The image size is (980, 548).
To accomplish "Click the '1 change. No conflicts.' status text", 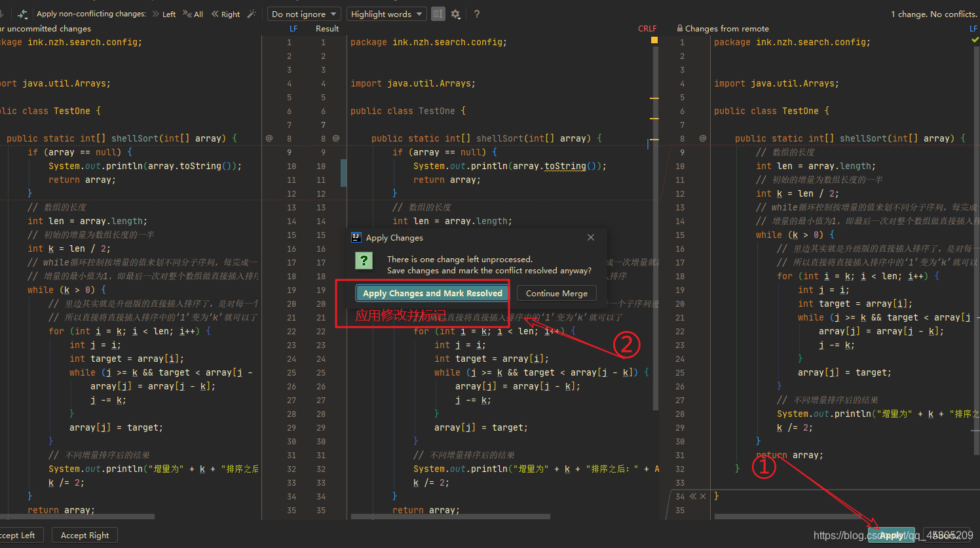I will point(933,14).
